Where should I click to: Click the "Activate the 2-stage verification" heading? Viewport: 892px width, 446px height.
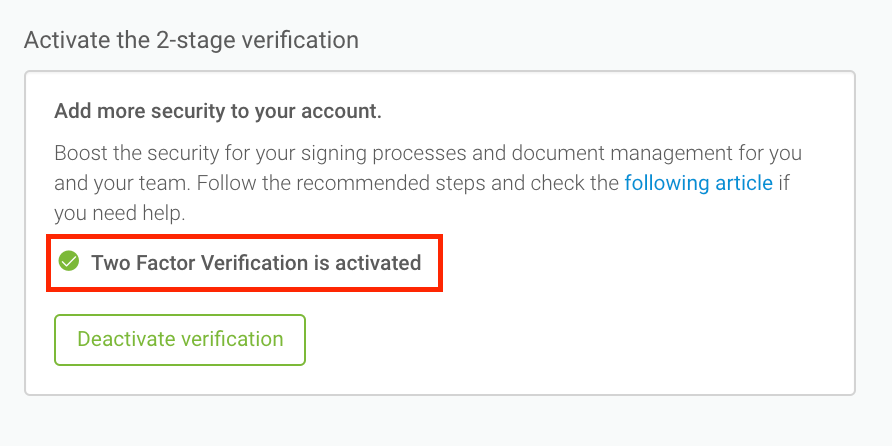[x=191, y=41]
